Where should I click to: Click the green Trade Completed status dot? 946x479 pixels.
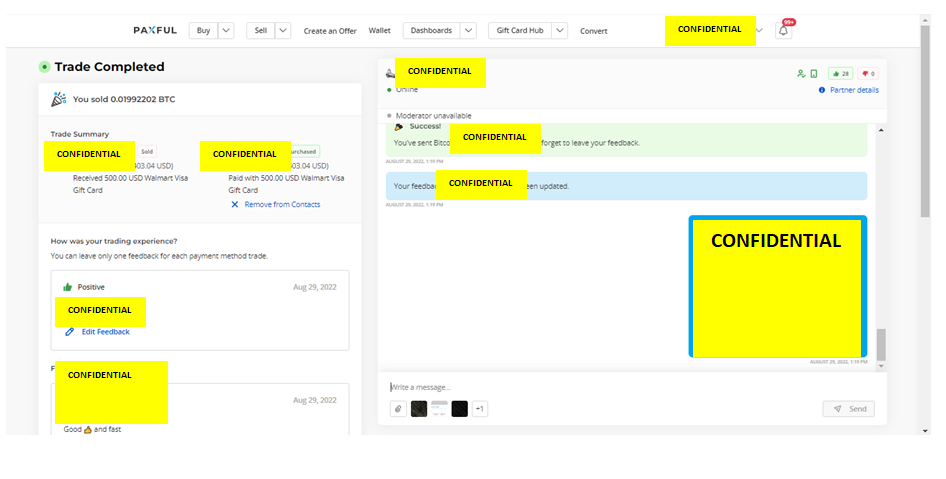pos(44,67)
